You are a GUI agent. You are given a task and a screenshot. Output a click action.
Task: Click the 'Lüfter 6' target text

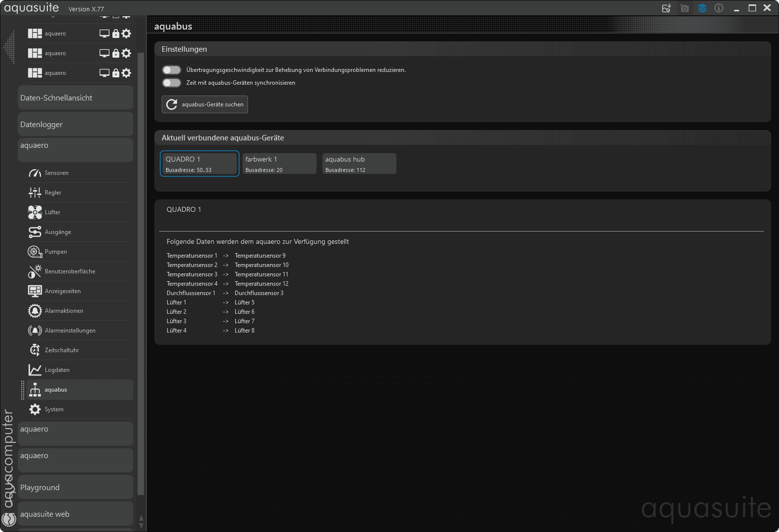[x=245, y=312]
